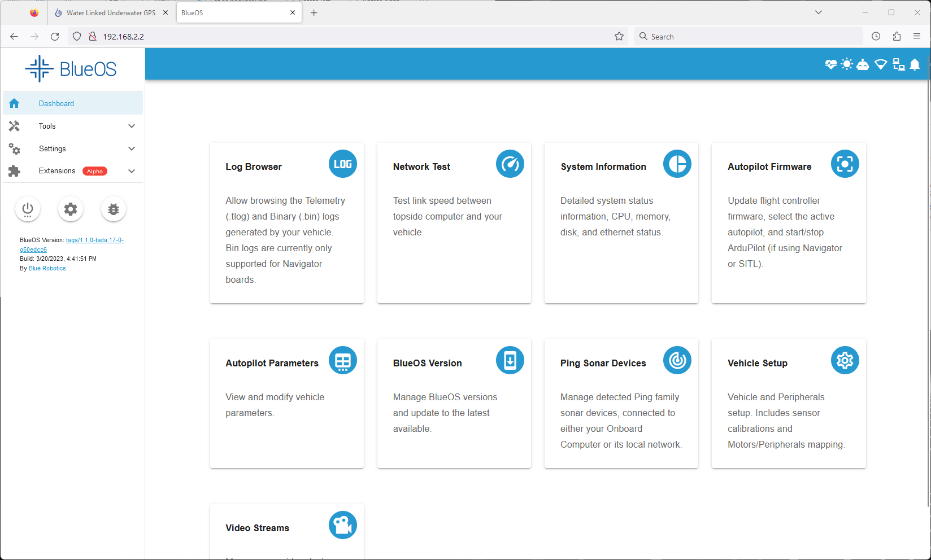This screenshot has height=560, width=931.
Task: Click the Alpha badge next to Extensions
Action: [x=95, y=171]
